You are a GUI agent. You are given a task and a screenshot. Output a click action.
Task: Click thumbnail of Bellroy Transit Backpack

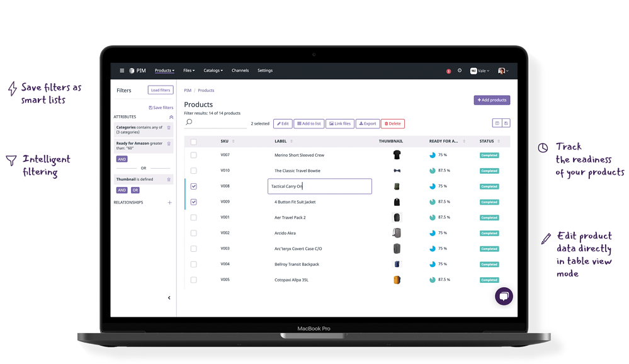click(x=397, y=264)
